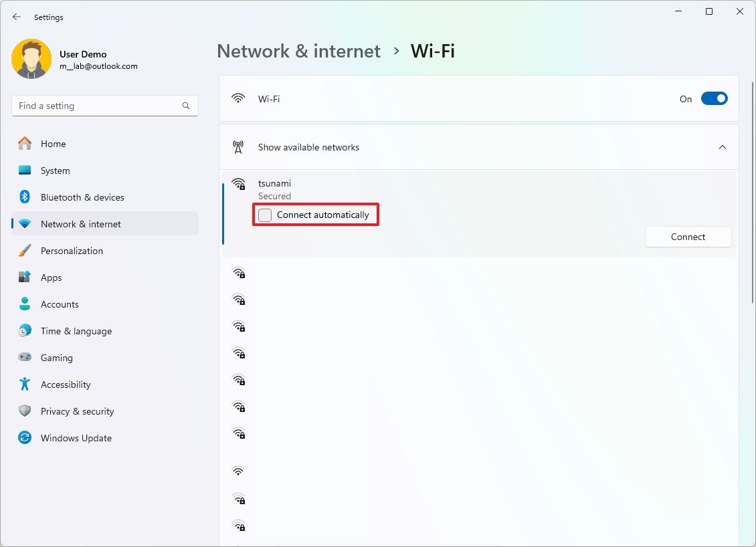Image resolution: width=756 pixels, height=547 pixels.
Task: Open Privacy & security settings
Action: [x=78, y=411]
